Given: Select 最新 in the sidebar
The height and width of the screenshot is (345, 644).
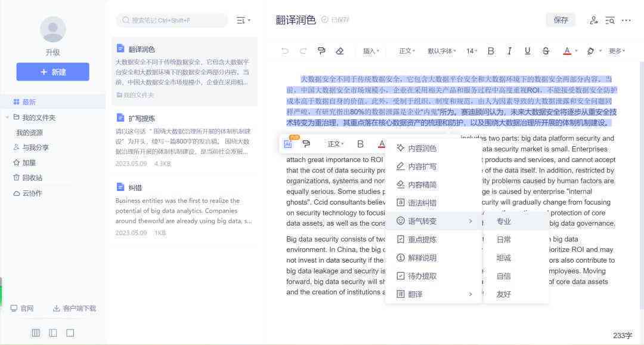Looking at the screenshot, I should click(52, 101).
